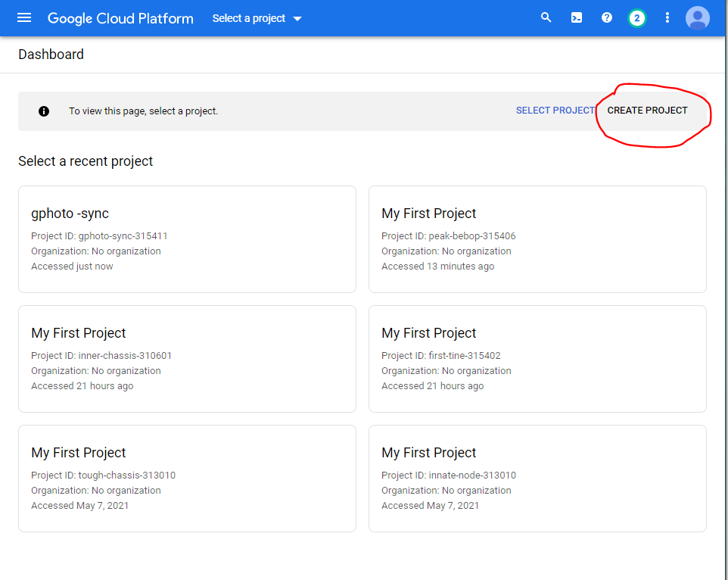Image resolution: width=728 pixels, height=580 pixels.
Task: Open the search icon in header
Action: [546, 18]
